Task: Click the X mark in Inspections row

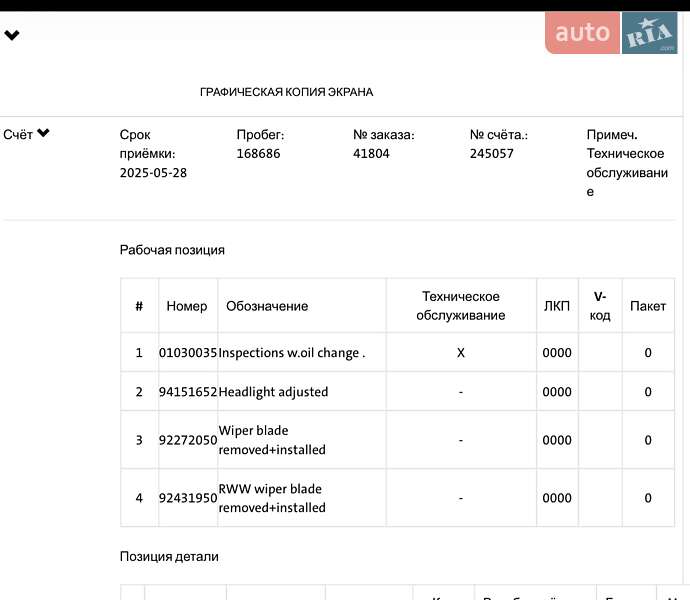Action: pyautogui.click(x=460, y=353)
